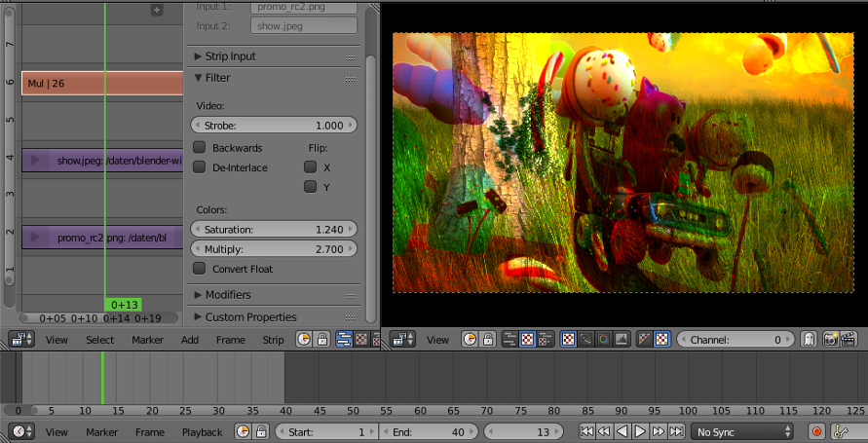The width and height of the screenshot is (868, 443).
Task: Enable the Convert Float checkbox
Action: tap(200, 269)
